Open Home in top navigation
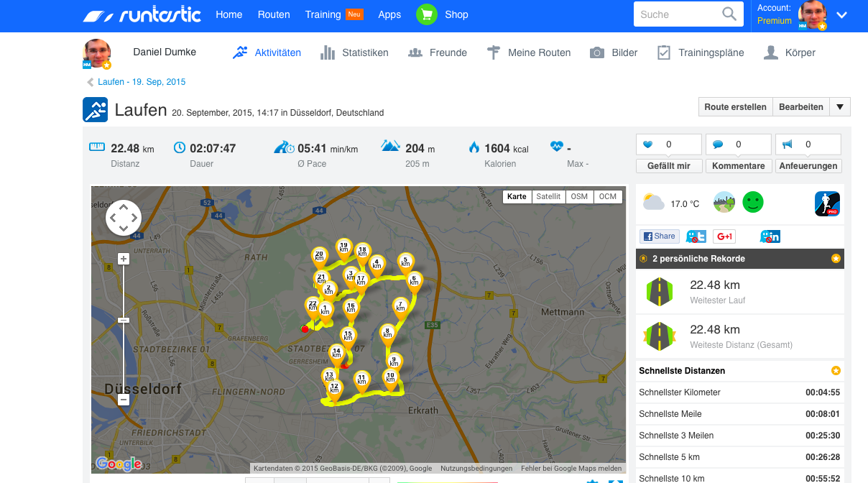The image size is (868, 483). pos(229,14)
